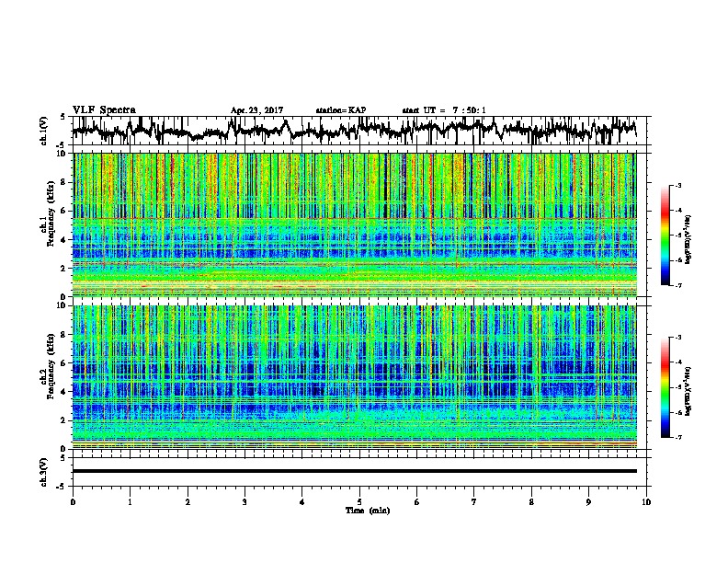Click the "station=KAP" label

pos(341,110)
